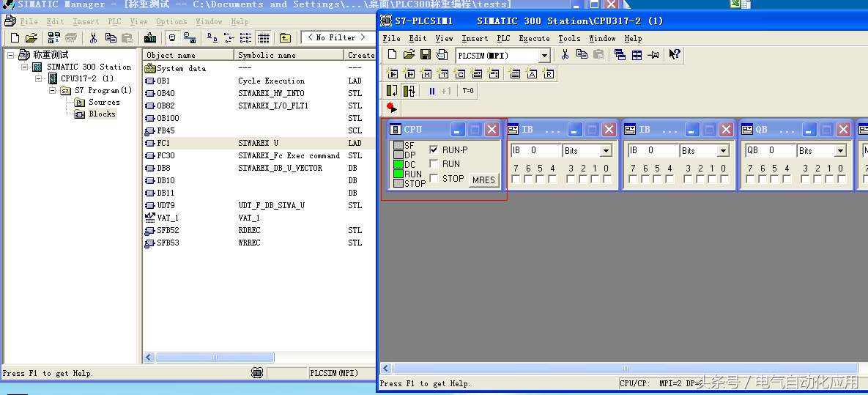Switch to Large Icons view
868x395 pixels.
[x=212, y=37]
